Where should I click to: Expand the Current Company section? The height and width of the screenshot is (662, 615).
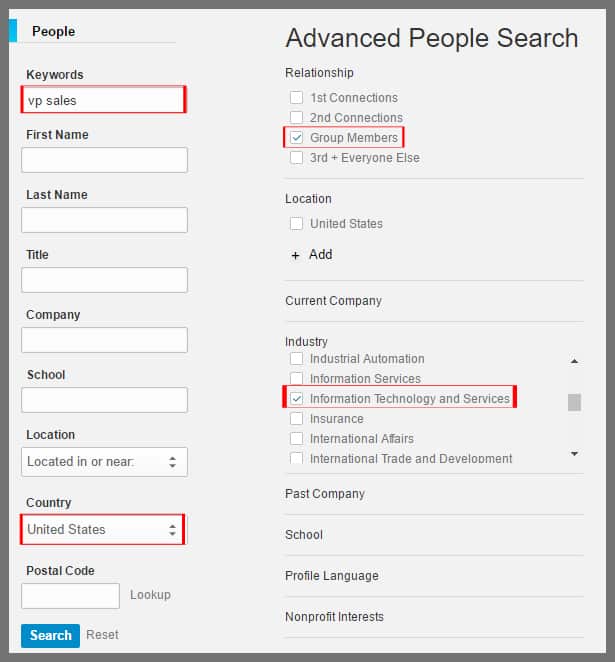pyautogui.click(x=333, y=301)
